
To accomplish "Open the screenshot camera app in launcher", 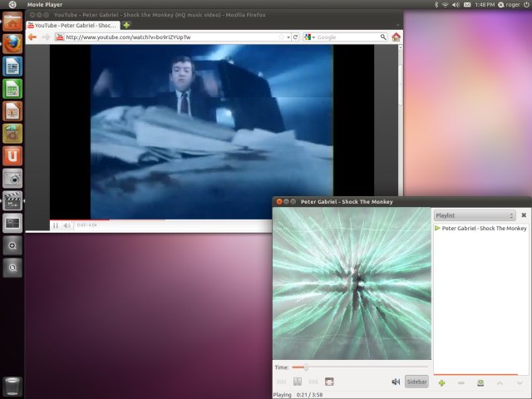I will [x=12, y=178].
